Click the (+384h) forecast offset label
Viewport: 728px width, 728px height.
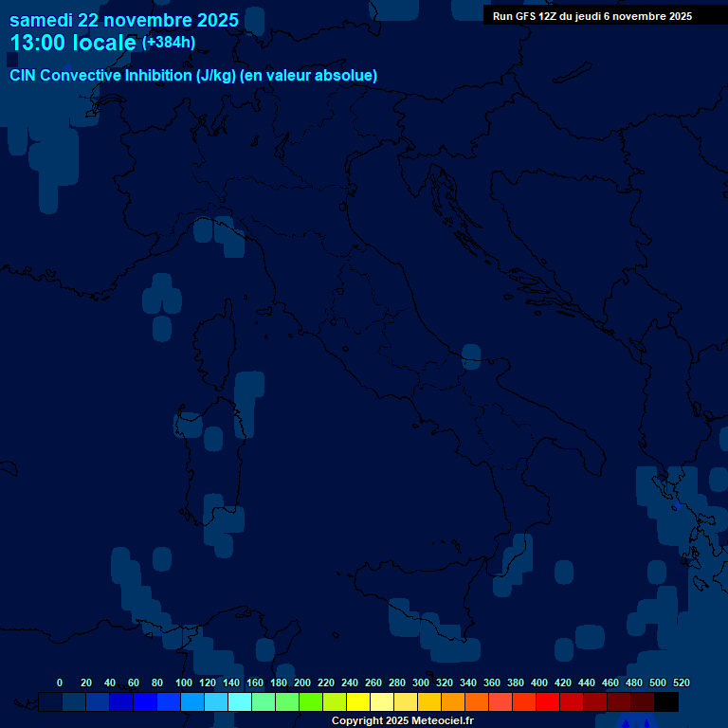coord(169,43)
